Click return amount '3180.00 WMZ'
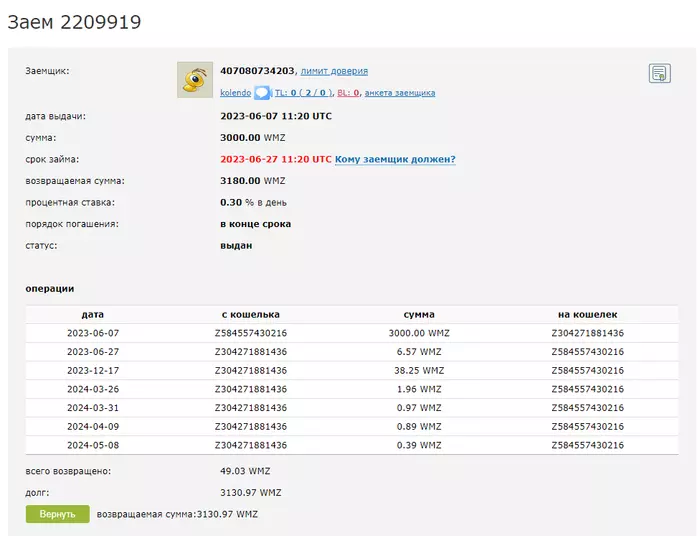This screenshot has width=700, height=536. point(253,181)
